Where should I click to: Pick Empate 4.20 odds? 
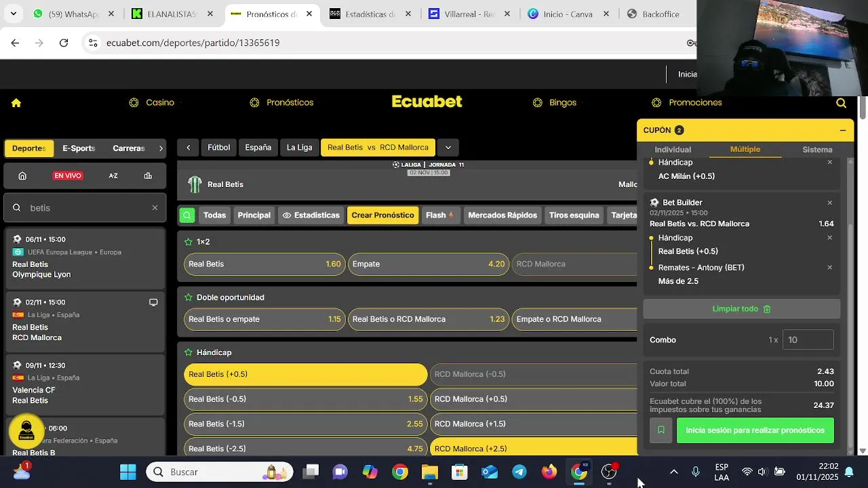coord(429,264)
